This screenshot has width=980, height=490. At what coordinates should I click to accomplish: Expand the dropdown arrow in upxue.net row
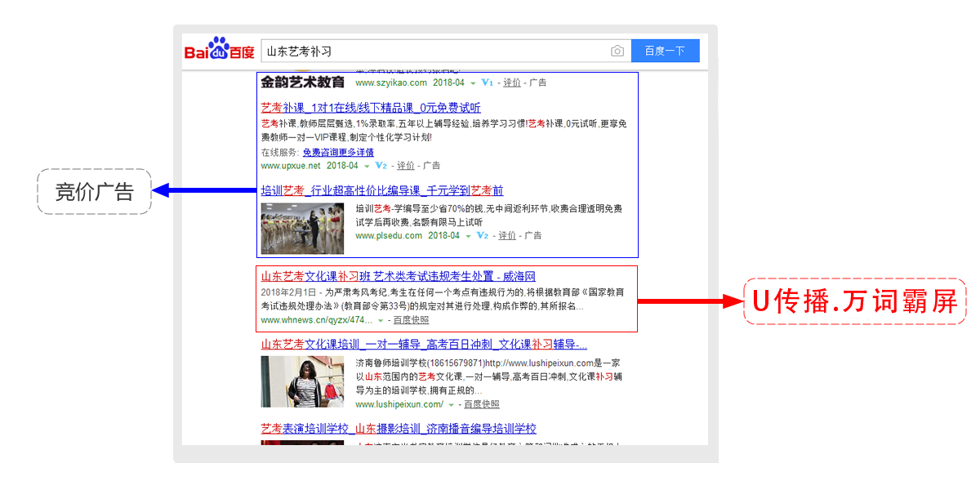[x=367, y=167]
